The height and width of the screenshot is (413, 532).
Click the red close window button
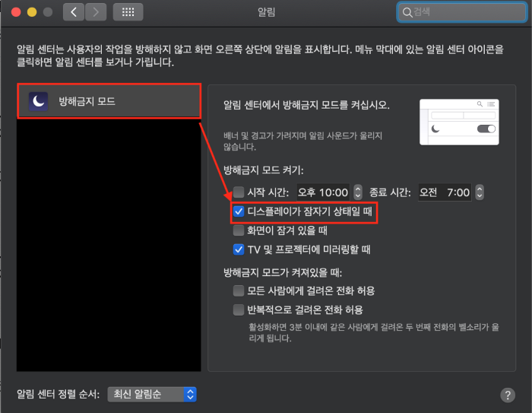pyautogui.click(x=16, y=12)
